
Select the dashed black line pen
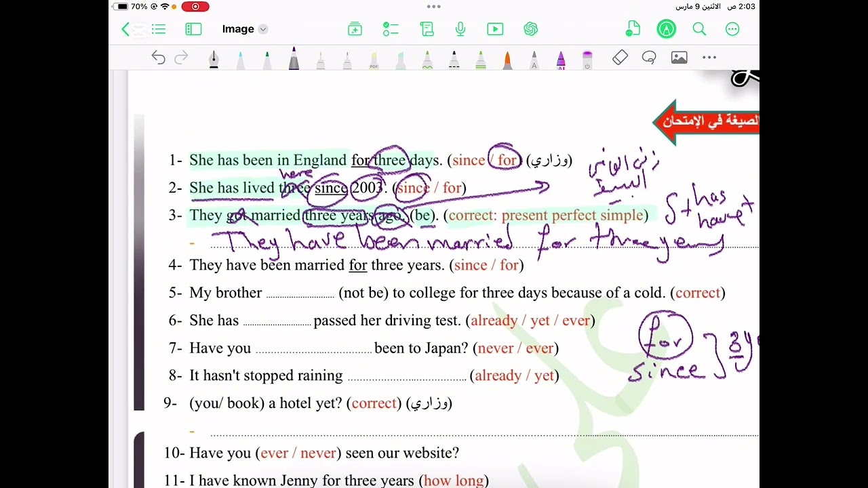pos(454,59)
